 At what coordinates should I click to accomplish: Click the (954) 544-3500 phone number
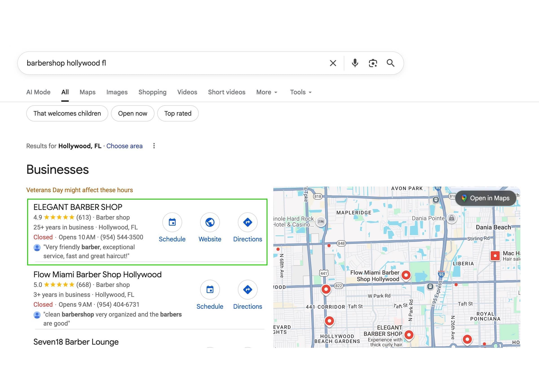[122, 237]
